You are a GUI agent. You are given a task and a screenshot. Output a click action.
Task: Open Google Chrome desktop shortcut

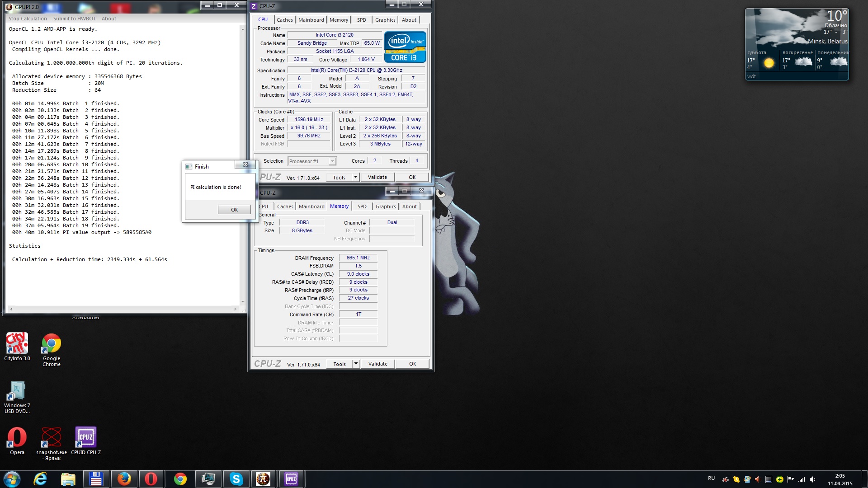[x=52, y=350]
